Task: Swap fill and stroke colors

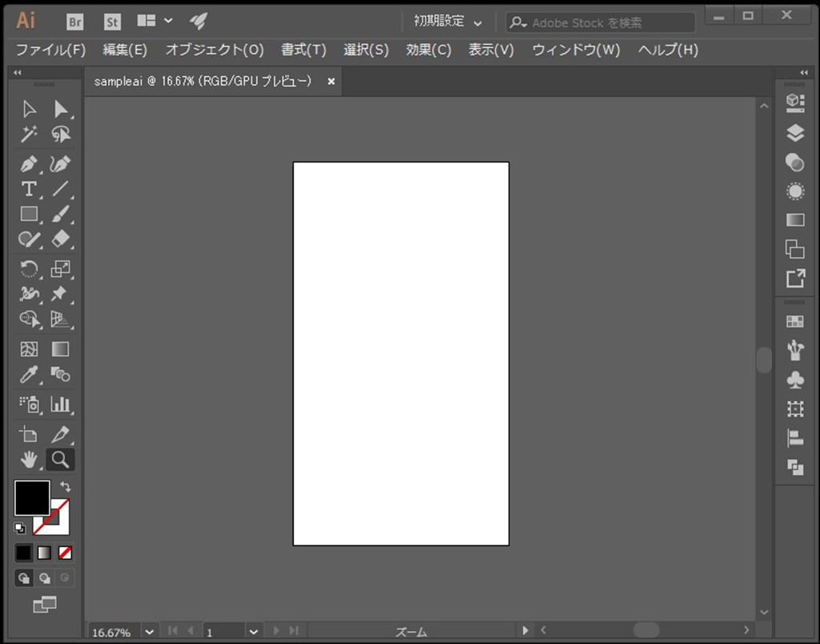Action: (66, 486)
